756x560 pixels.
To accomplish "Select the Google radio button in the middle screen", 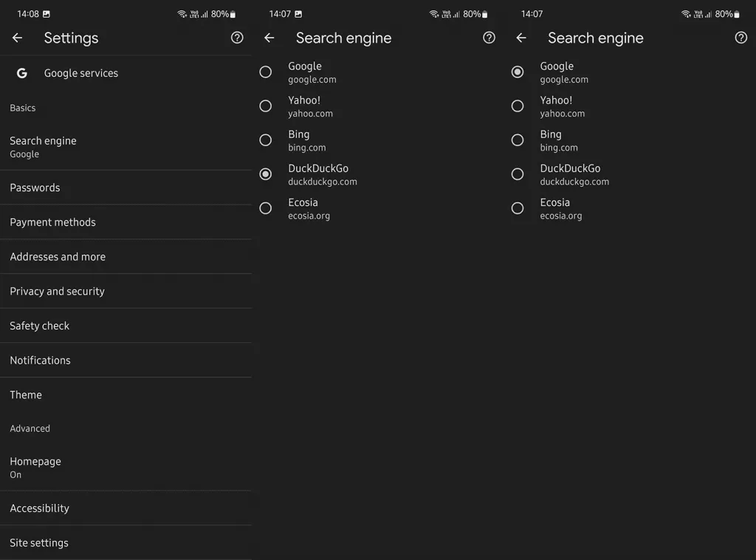I will pos(265,72).
